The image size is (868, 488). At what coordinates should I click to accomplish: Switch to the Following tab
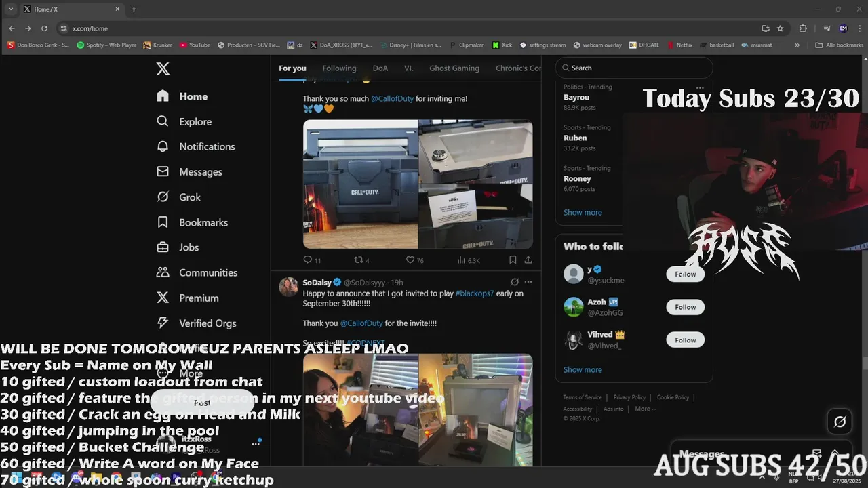pyautogui.click(x=339, y=68)
